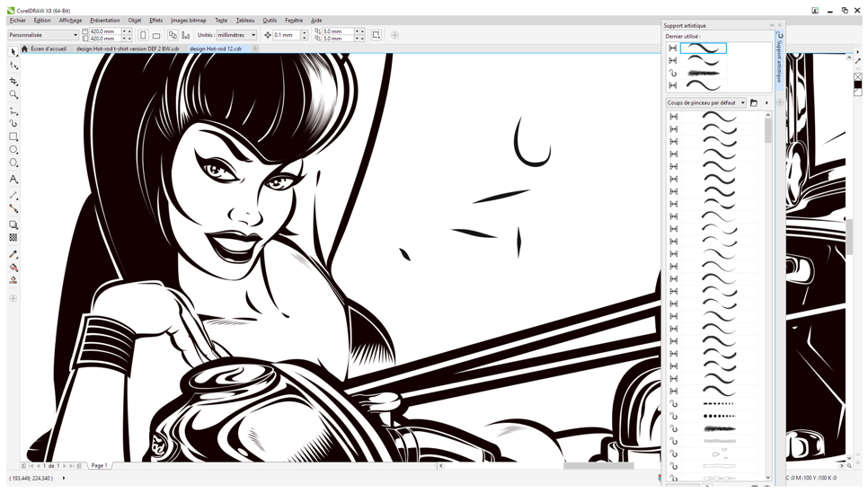Browse for brush strokes folder icon
868x493 pixels.
click(x=753, y=103)
